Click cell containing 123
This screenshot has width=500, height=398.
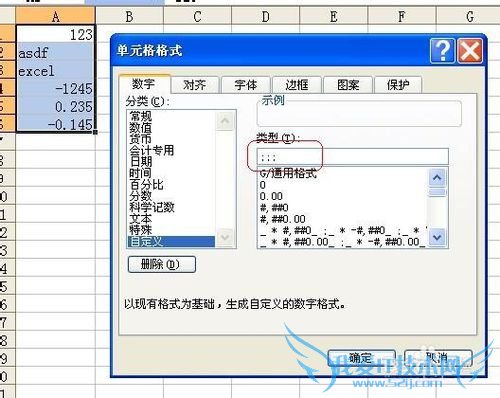55,34
